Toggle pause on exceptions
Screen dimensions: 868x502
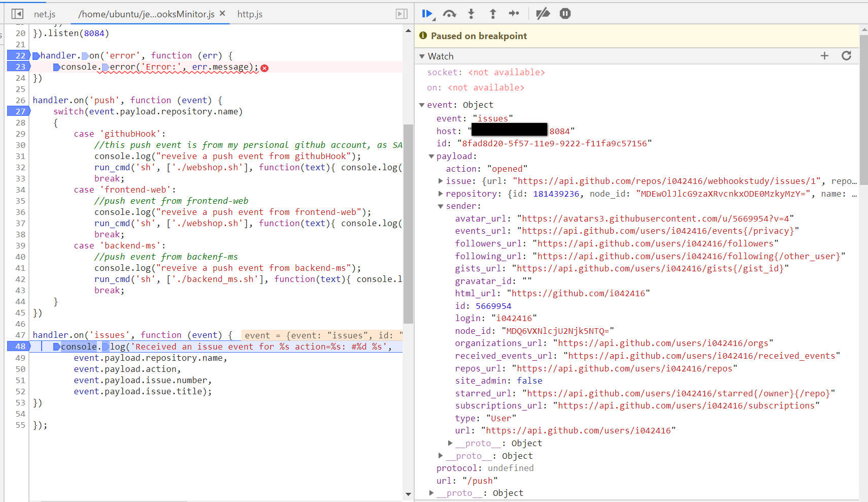click(565, 14)
